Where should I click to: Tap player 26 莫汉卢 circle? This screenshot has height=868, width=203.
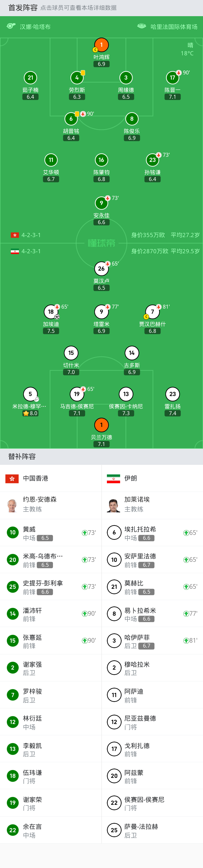pos(101,268)
